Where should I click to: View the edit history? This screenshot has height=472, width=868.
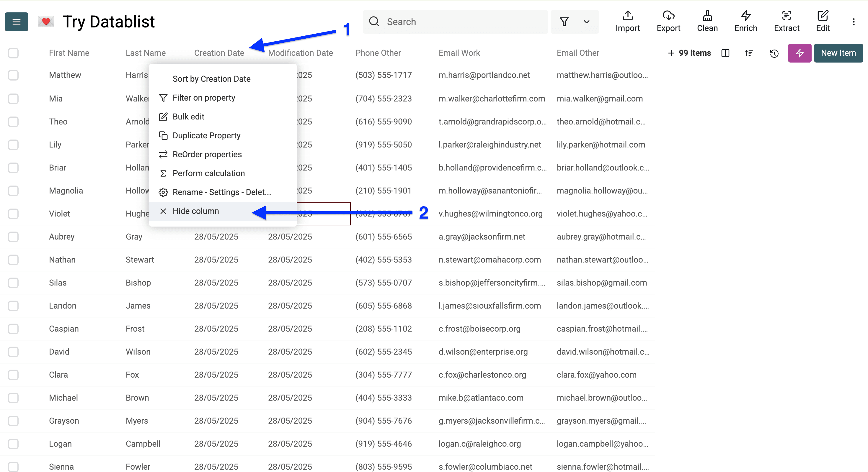pyautogui.click(x=774, y=53)
